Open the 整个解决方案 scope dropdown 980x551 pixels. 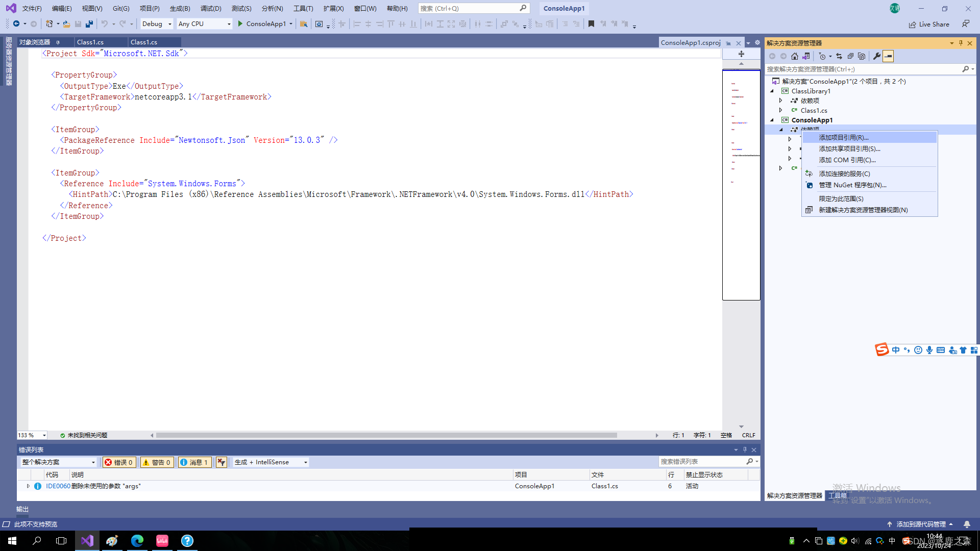[x=58, y=463]
